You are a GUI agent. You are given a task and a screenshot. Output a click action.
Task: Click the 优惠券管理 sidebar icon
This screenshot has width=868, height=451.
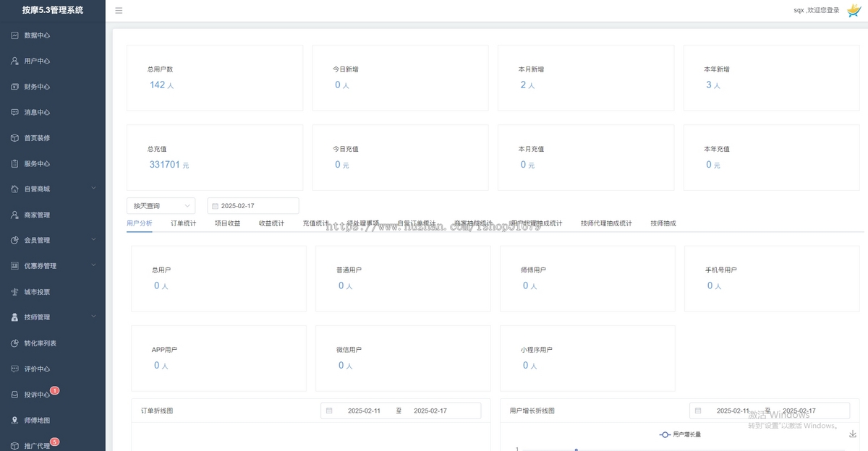point(14,266)
